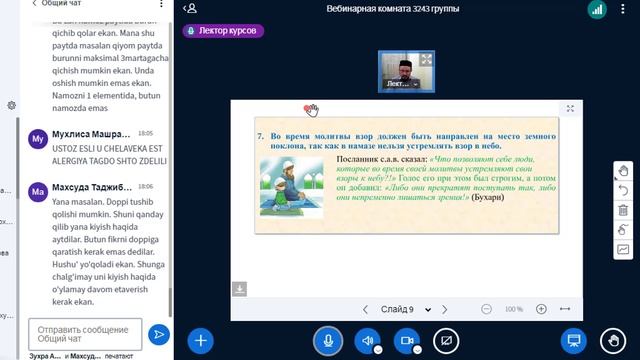
Task: Click the screen share button
Action: [446, 340]
